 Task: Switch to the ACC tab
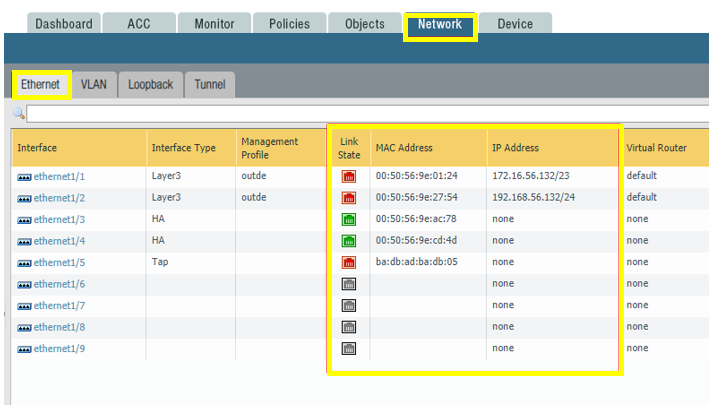coord(139,24)
